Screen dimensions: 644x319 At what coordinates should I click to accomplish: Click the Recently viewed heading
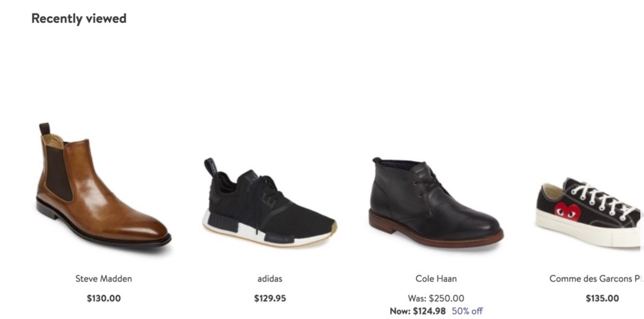click(79, 19)
